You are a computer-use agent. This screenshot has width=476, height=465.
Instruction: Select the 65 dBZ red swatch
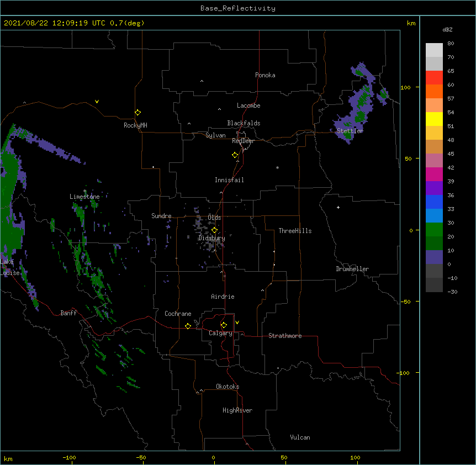pos(434,78)
